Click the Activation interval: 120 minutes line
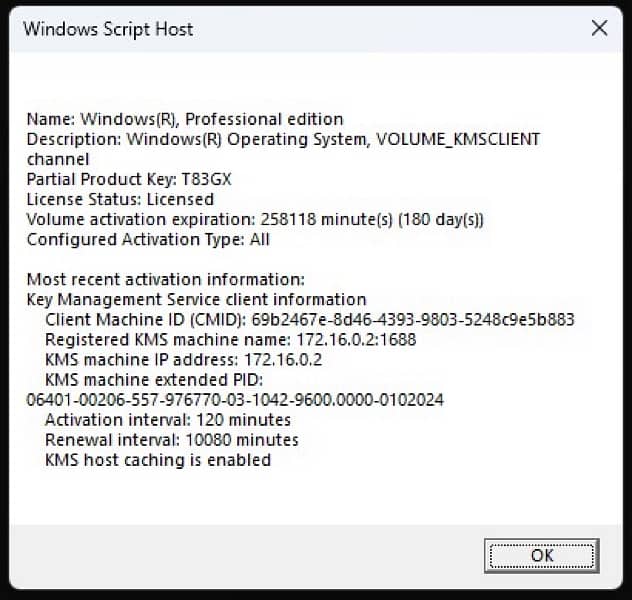 click(x=168, y=420)
